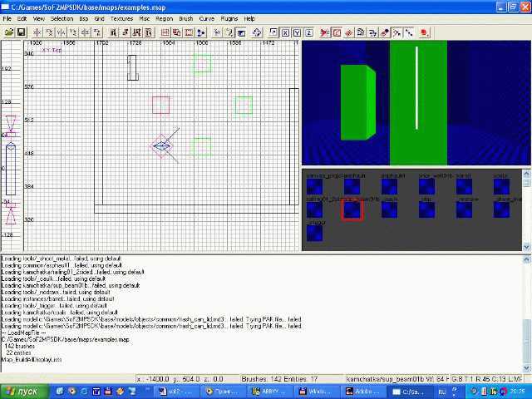This screenshot has width=532, height=399.
Task: Click the RU language indicator in the taskbar
Action: pos(442,392)
